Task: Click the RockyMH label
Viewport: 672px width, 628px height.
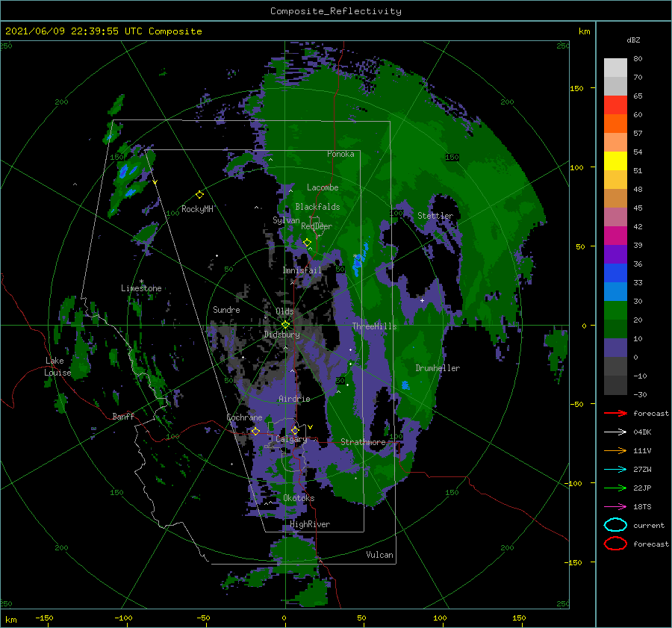Action: pyautogui.click(x=197, y=209)
